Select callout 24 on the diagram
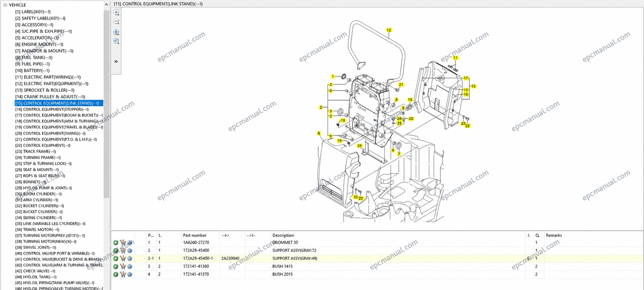Viewport: 644px width, 290px height. (359, 146)
